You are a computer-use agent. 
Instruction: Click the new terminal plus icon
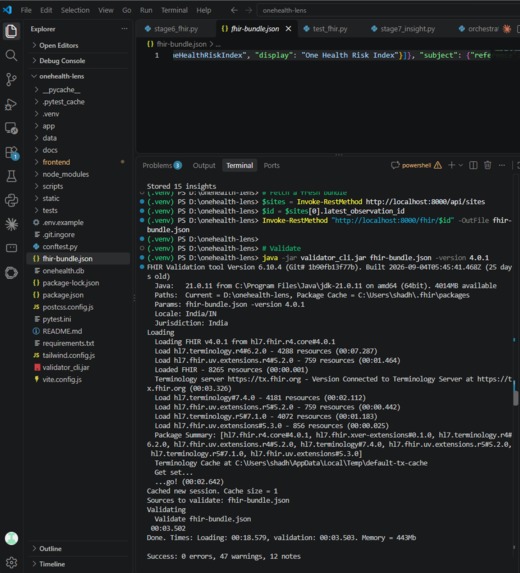click(x=451, y=165)
